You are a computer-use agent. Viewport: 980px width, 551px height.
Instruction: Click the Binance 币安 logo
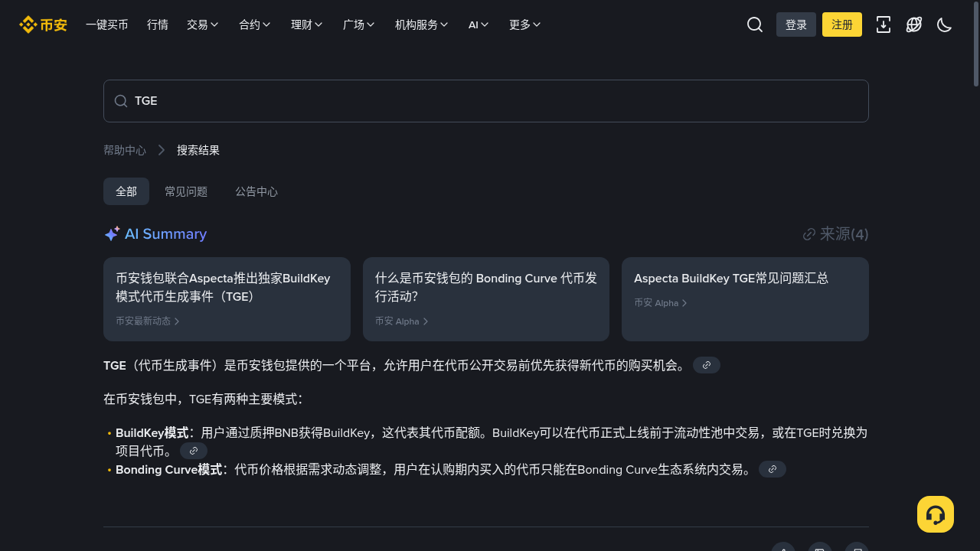pyautogui.click(x=43, y=24)
